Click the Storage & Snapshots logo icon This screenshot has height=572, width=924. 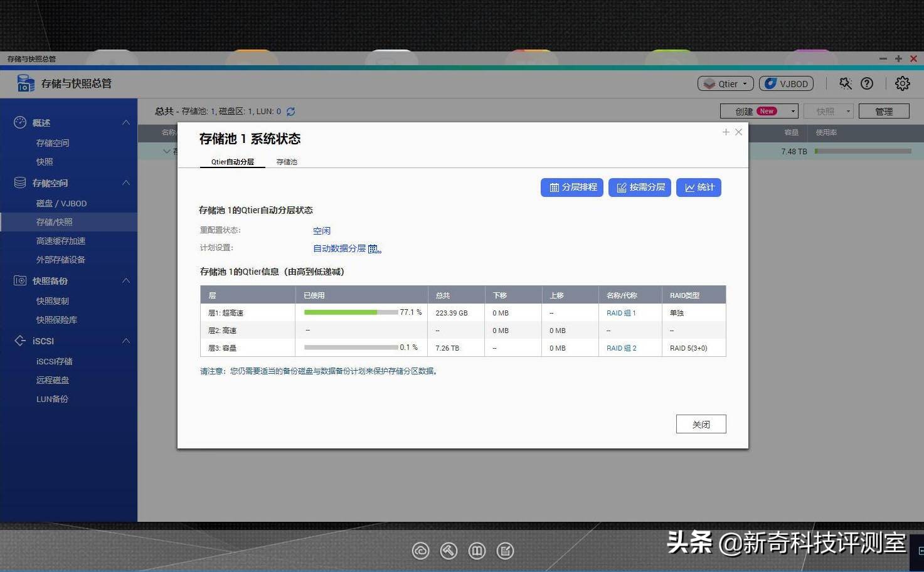[24, 83]
